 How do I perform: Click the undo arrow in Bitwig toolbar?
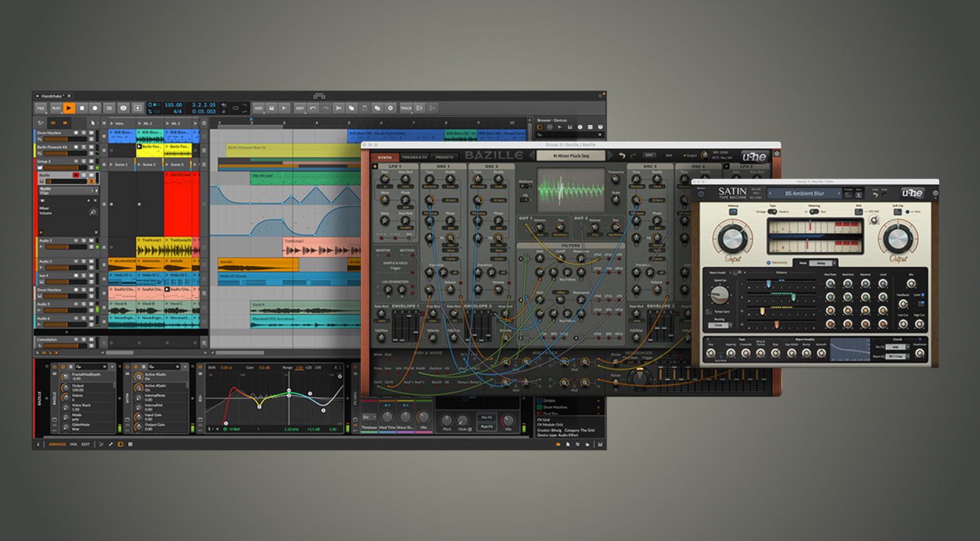312,108
